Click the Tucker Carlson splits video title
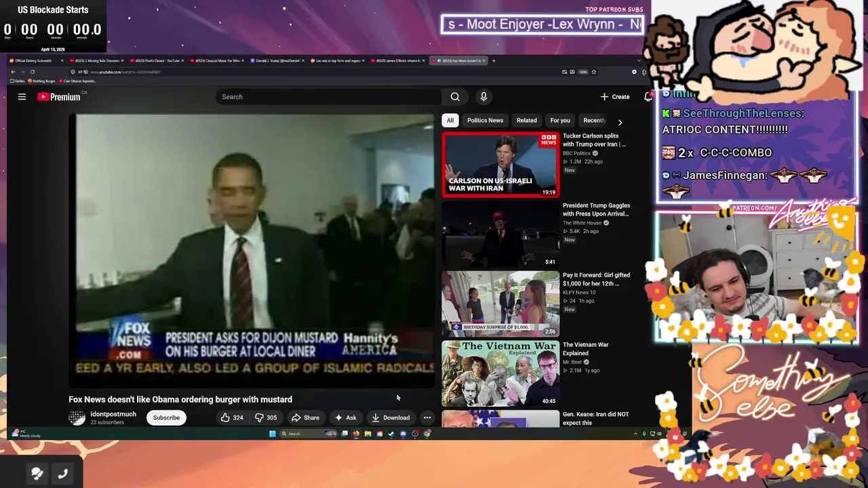This screenshot has height=488, width=868. pyautogui.click(x=594, y=140)
